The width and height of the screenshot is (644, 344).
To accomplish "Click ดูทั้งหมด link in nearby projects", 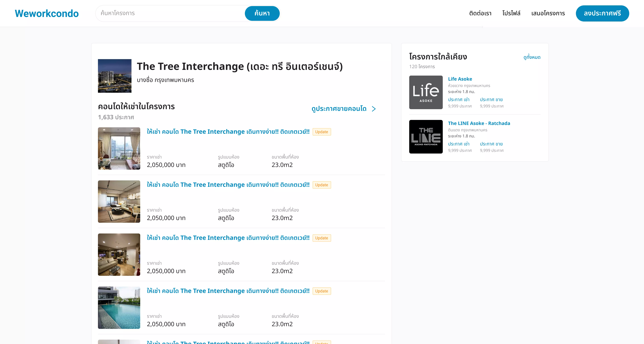I will pyautogui.click(x=532, y=57).
